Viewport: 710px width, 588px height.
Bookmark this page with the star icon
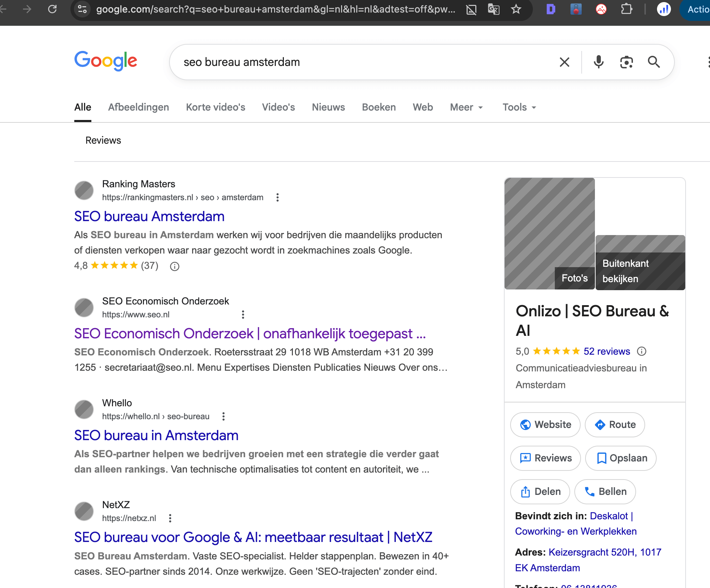(x=516, y=9)
